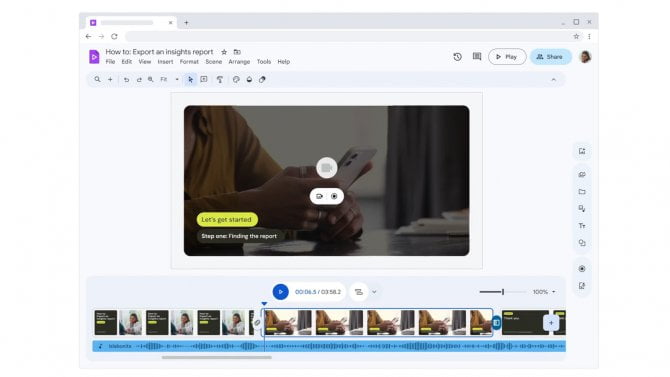Open the comments panel icon

(x=477, y=56)
